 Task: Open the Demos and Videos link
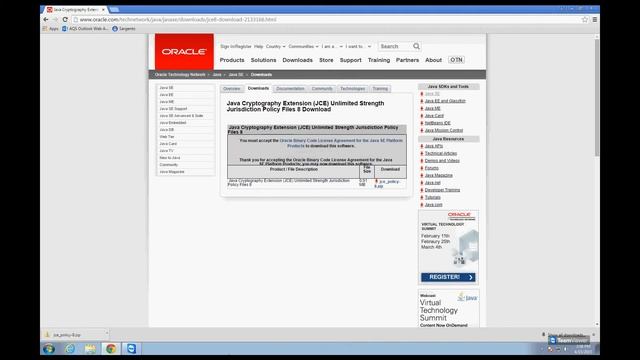[x=442, y=161]
